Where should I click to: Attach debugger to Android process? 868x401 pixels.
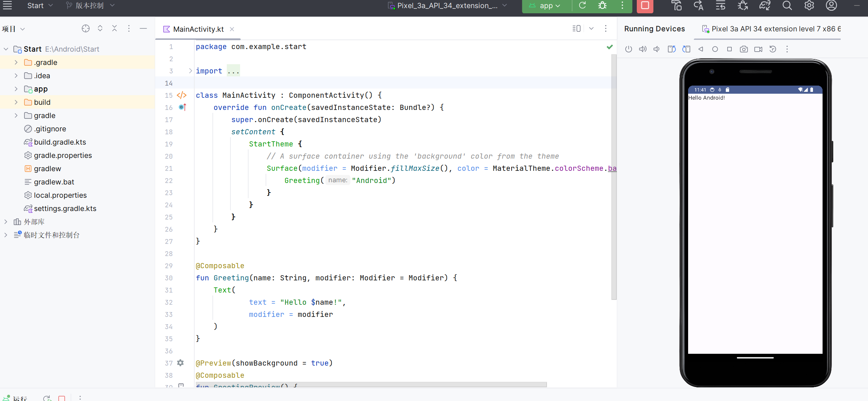743,6
